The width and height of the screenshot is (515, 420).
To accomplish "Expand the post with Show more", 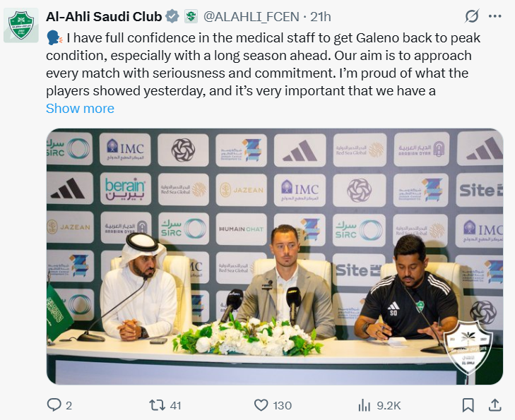I will [80, 108].
